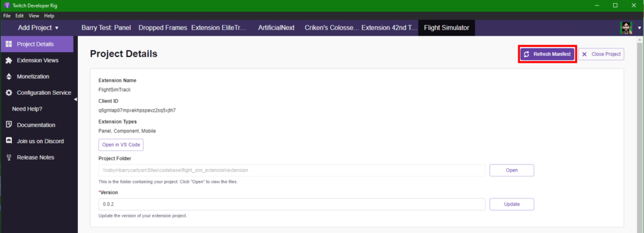Switch to the Dropped Frames tab

pyautogui.click(x=163, y=28)
